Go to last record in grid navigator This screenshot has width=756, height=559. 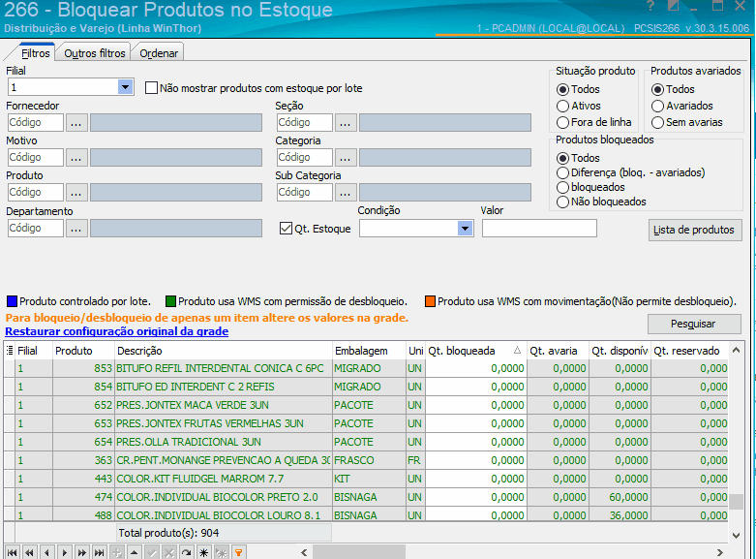click(100, 553)
